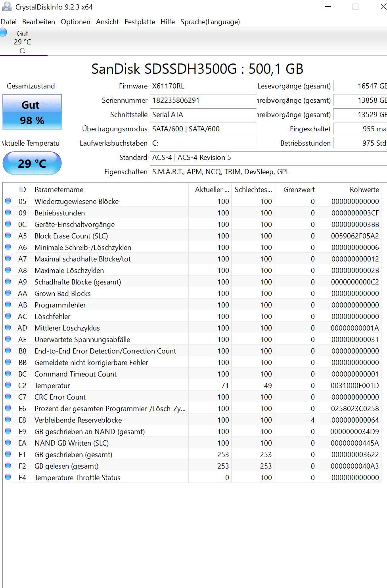Click the Betriebsstunden value 975 Std
The height and width of the screenshot is (588, 387).
360,143
